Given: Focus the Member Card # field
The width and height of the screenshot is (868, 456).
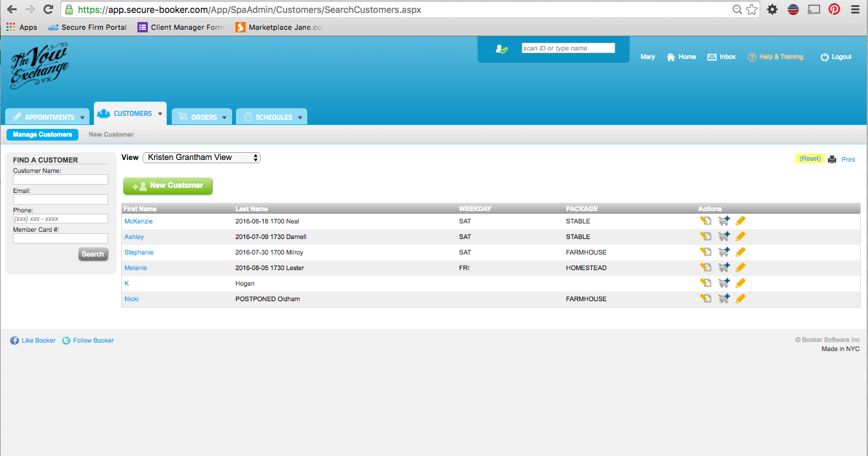Looking at the screenshot, I should 60,238.
